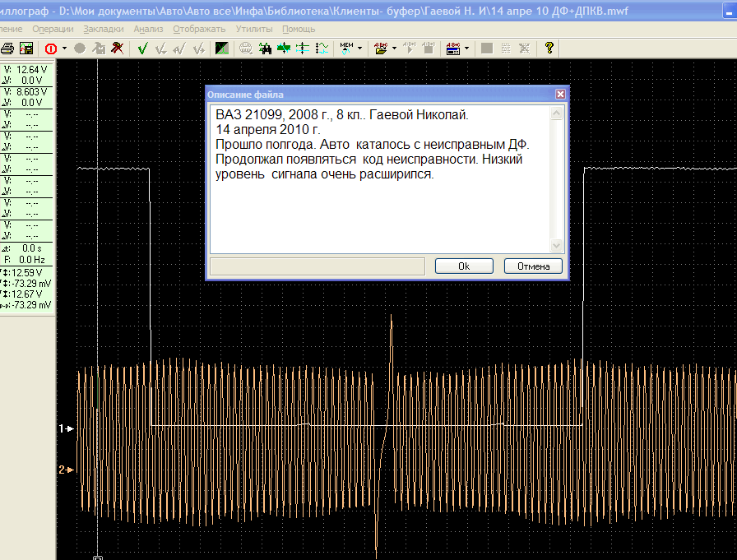Click the 0.0 Hz frequency readout
This screenshot has height=560, width=737.
pos(31,260)
